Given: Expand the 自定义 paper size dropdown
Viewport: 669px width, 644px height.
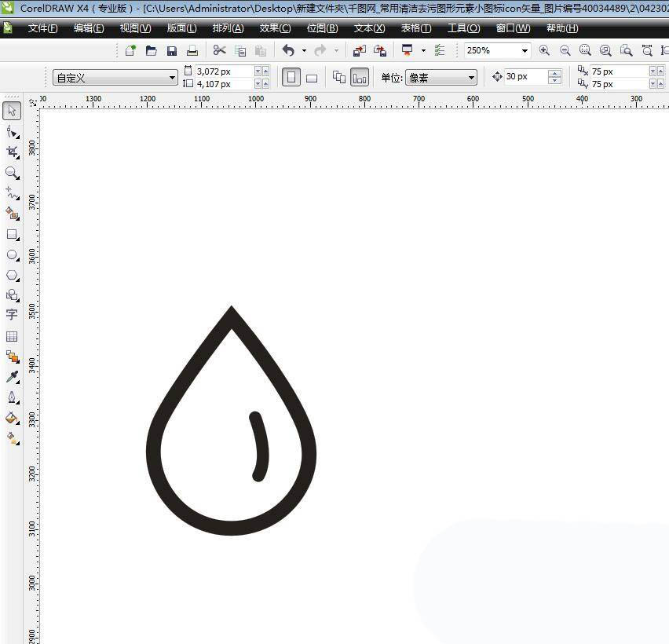Looking at the screenshot, I should (x=173, y=78).
